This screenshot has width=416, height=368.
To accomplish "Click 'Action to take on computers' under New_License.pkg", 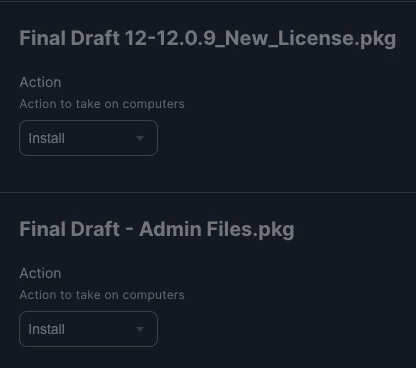I will [102, 104].
